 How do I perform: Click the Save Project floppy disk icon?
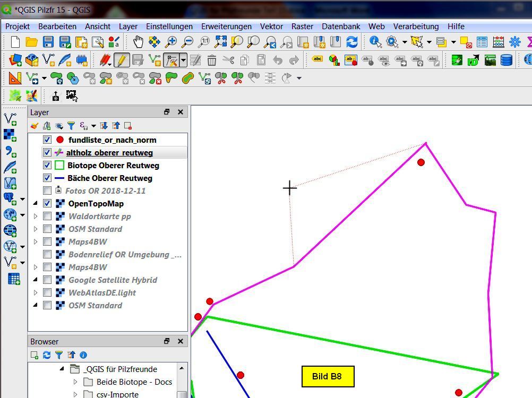click(48, 42)
